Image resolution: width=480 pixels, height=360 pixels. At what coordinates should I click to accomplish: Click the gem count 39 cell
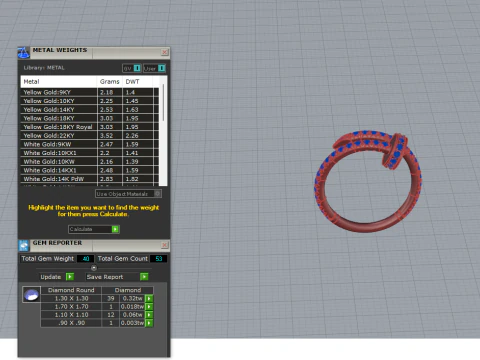pyautogui.click(x=111, y=298)
